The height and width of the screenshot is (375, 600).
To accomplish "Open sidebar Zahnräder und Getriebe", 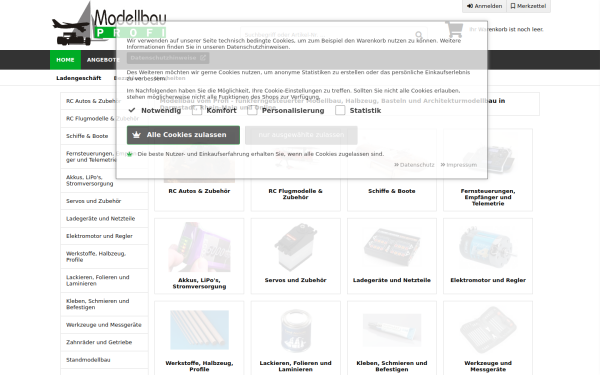I will click(x=104, y=342).
